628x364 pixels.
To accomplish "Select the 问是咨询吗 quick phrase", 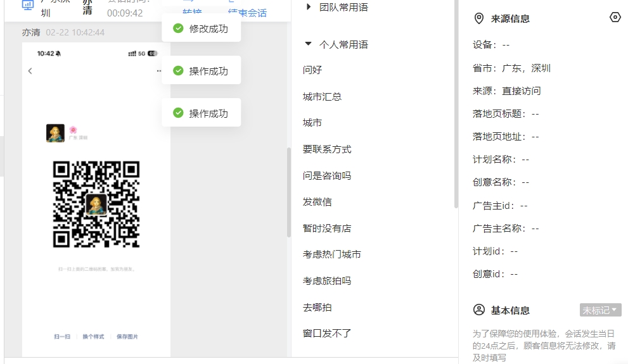I will [327, 175].
